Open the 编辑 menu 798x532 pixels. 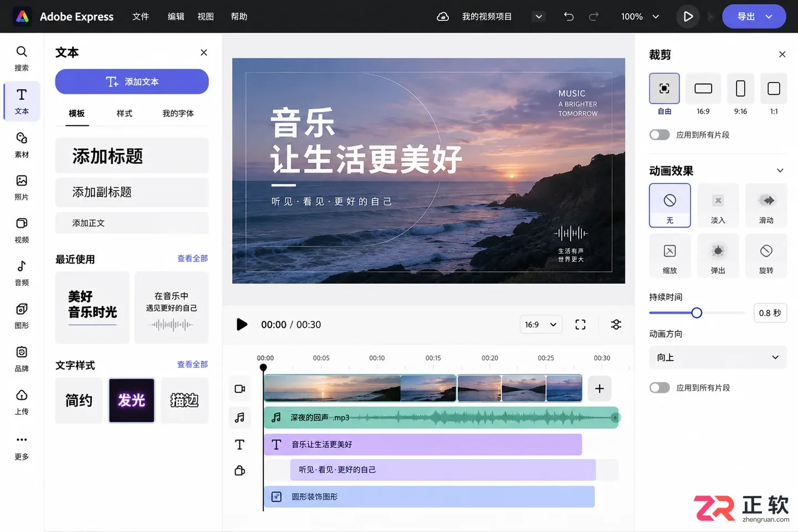(x=176, y=17)
